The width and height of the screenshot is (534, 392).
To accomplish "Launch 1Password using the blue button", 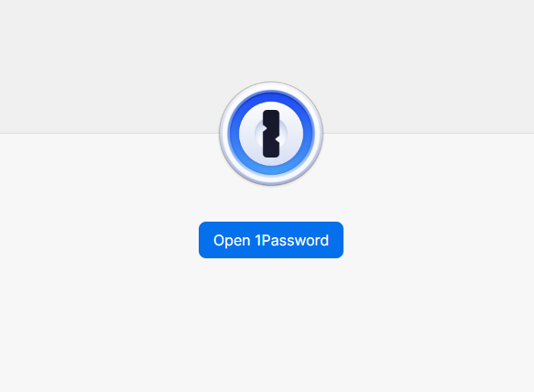I will [271, 240].
